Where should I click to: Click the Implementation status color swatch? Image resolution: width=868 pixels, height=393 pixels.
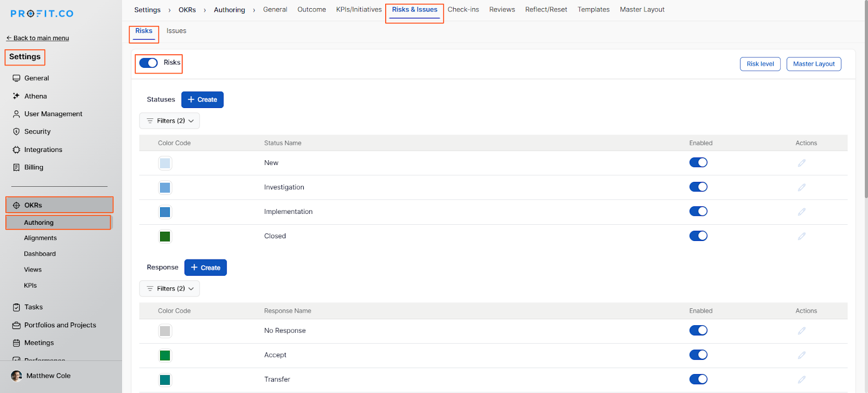[165, 212]
